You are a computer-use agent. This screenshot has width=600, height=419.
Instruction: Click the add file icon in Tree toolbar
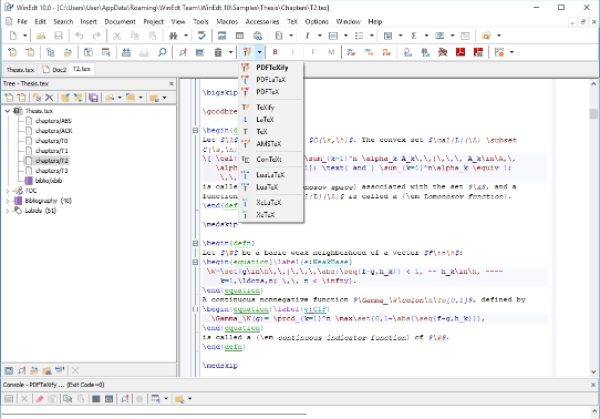tap(9, 98)
